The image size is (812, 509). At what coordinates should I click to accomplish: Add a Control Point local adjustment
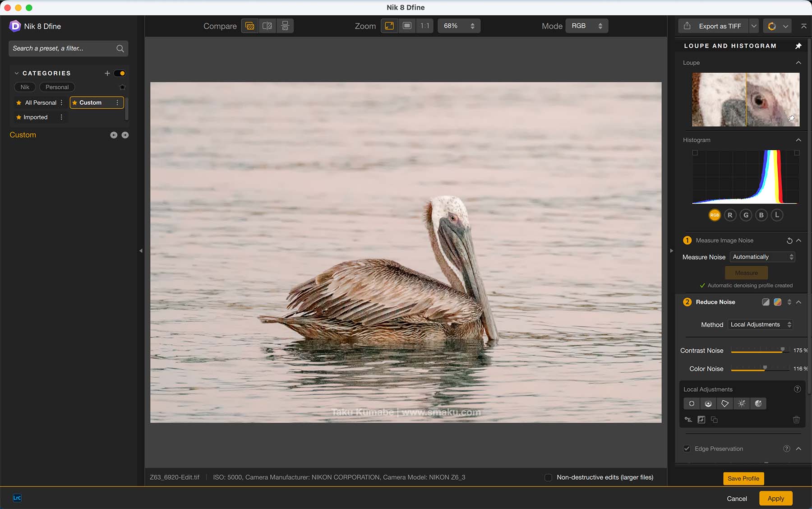point(692,404)
